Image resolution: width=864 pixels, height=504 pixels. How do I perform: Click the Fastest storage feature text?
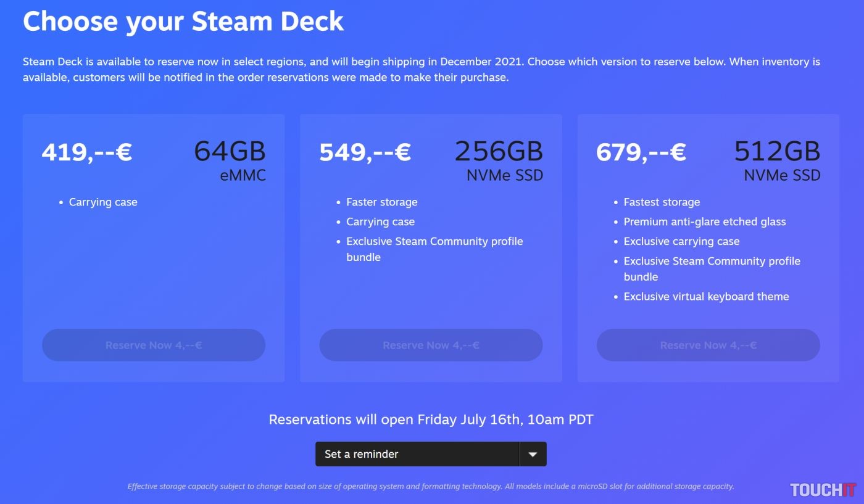click(x=662, y=202)
